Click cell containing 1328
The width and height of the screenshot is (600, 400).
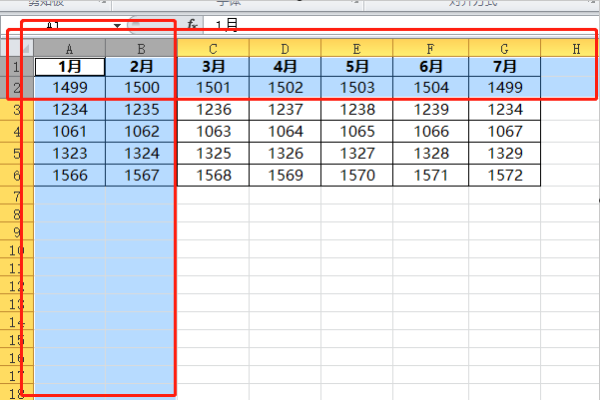(x=430, y=153)
